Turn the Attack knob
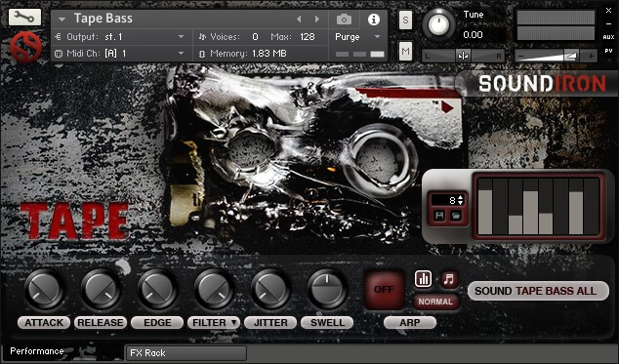This screenshot has height=364, width=619. pyautogui.click(x=44, y=290)
